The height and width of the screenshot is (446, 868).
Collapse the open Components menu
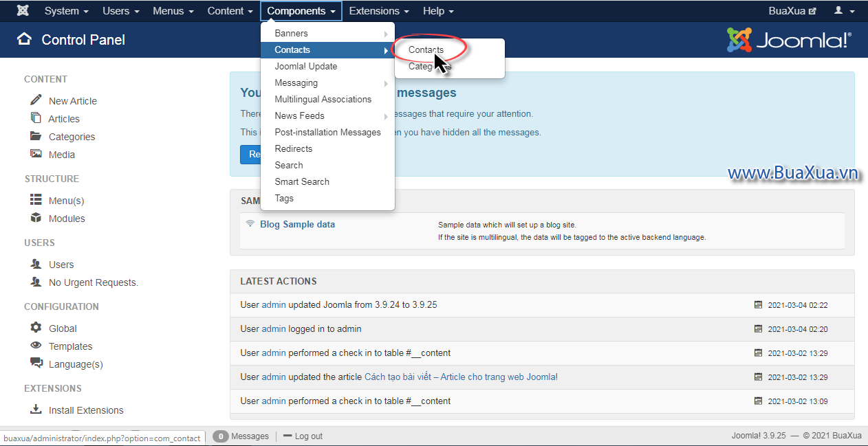click(x=301, y=11)
